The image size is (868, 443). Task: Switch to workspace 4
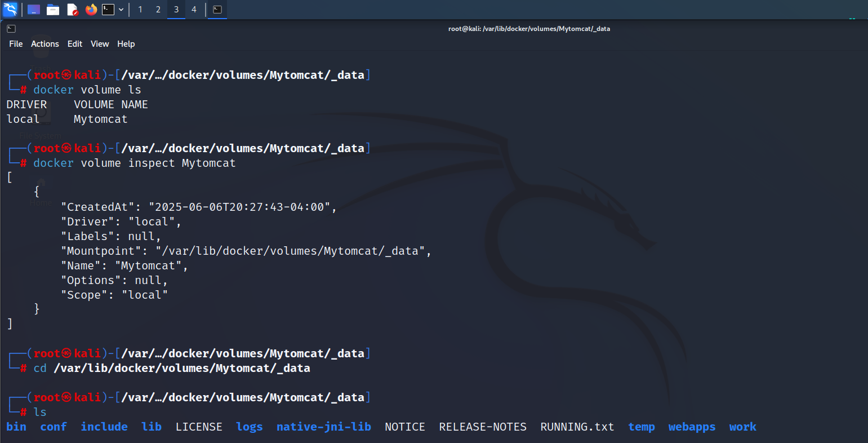click(x=194, y=10)
